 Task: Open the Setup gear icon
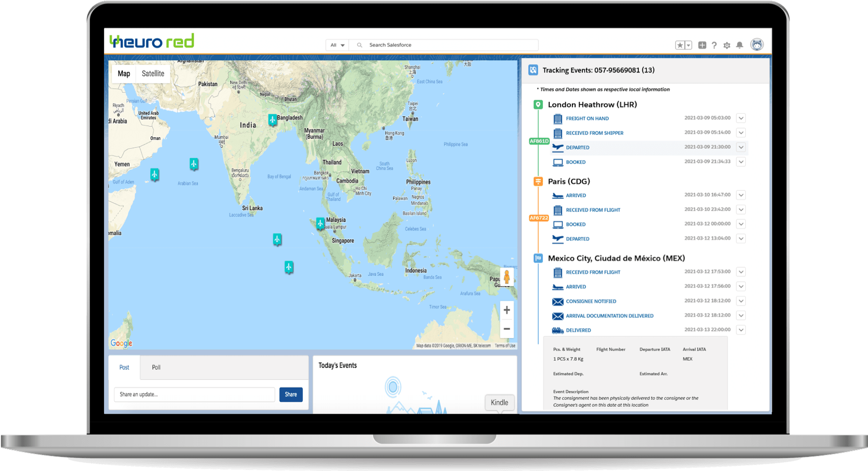click(727, 45)
